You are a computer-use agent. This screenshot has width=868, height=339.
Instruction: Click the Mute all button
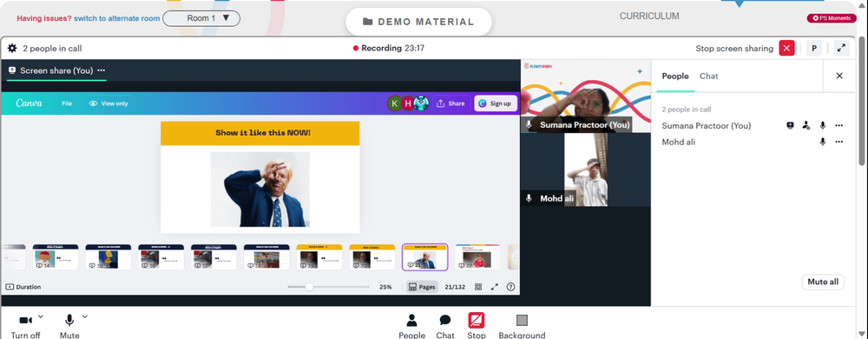823,282
